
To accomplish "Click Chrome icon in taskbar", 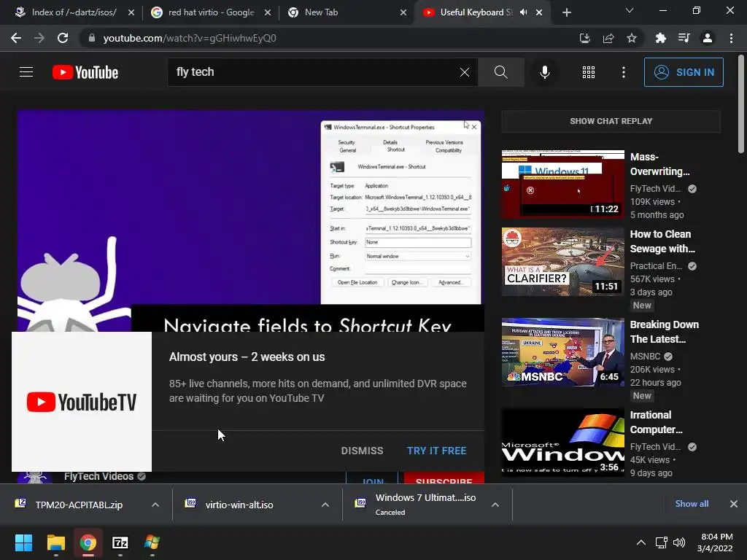I will point(88,542).
